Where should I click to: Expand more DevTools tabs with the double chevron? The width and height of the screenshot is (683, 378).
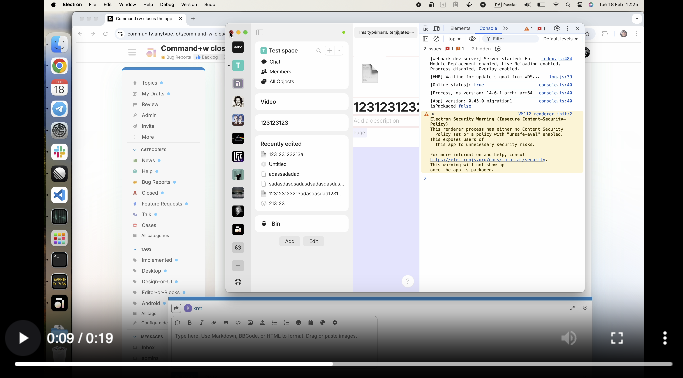point(505,28)
